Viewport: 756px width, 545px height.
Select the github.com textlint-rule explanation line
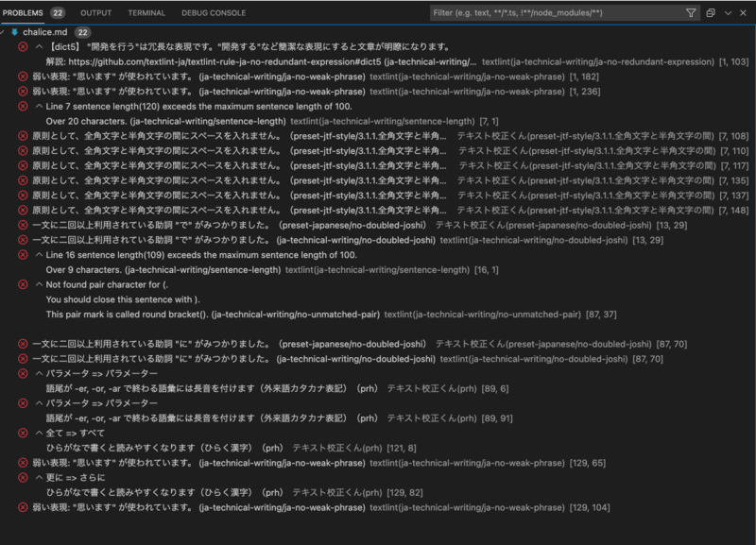(x=261, y=61)
